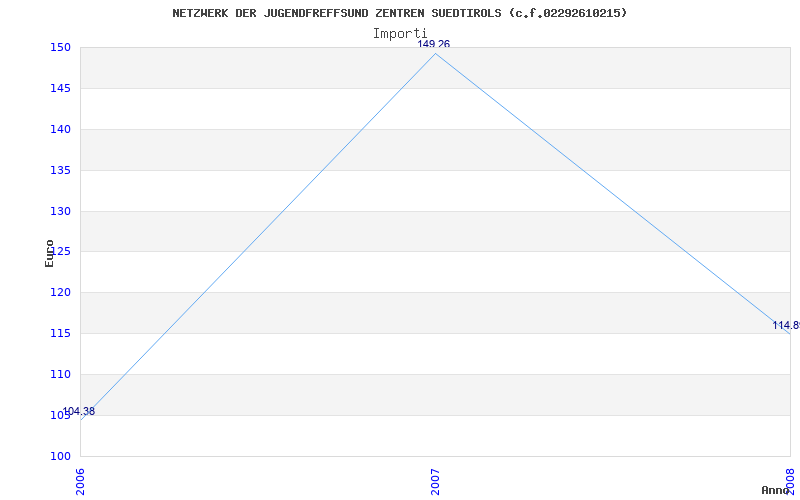The image size is (800, 500).
Task: Click the 110 y-axis tick label
Action: click(x=60, y=374)
